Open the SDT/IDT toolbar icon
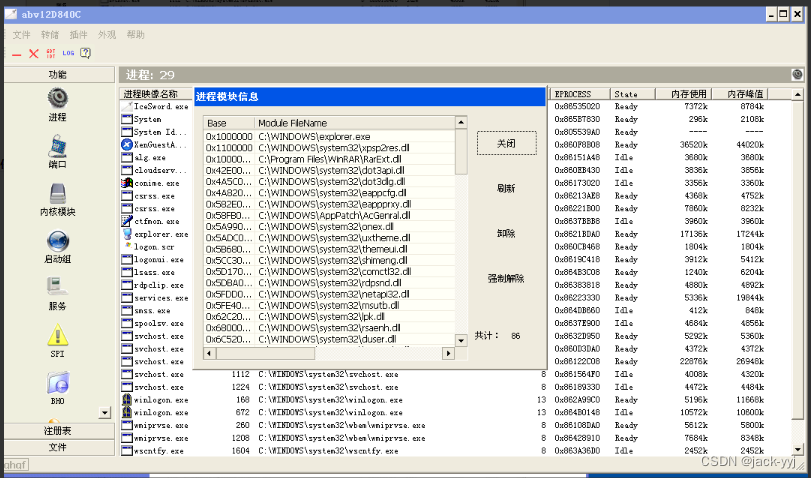 51,53
